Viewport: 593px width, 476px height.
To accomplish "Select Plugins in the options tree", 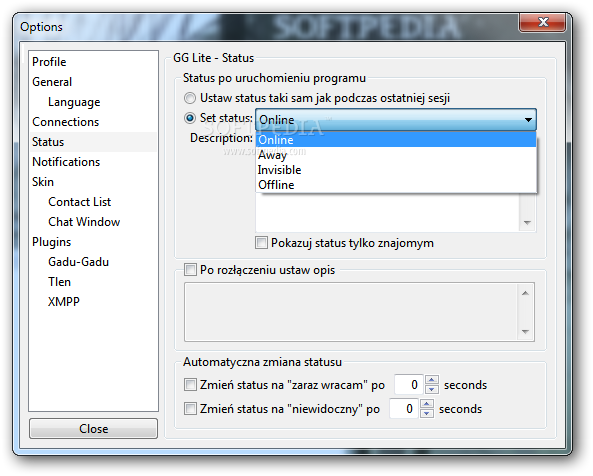I will (x=51, y=242).
